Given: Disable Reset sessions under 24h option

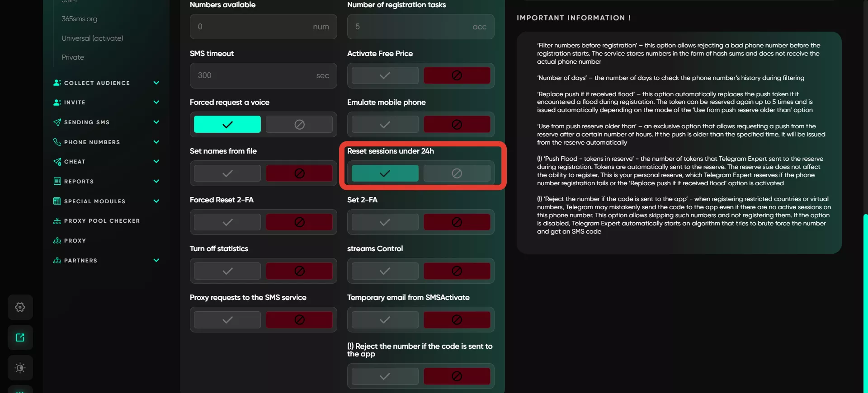Looking at the screenshot, I should pos(457,173).
